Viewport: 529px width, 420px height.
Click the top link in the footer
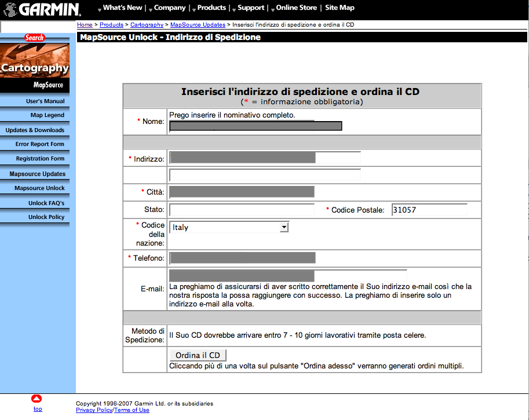coord(38,409)
